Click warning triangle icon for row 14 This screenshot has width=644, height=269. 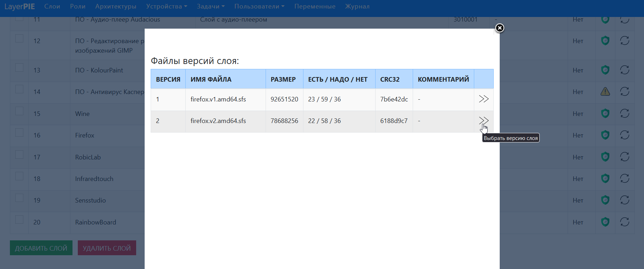point(605,92)
